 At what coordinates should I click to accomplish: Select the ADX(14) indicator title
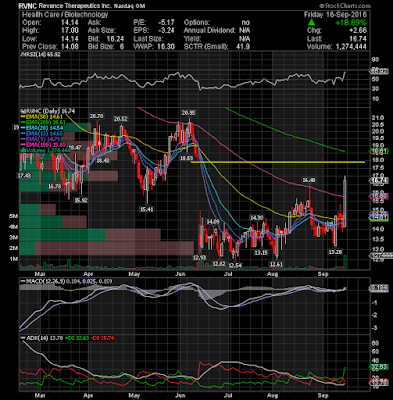pyautogui.click(x=35, y=338)
